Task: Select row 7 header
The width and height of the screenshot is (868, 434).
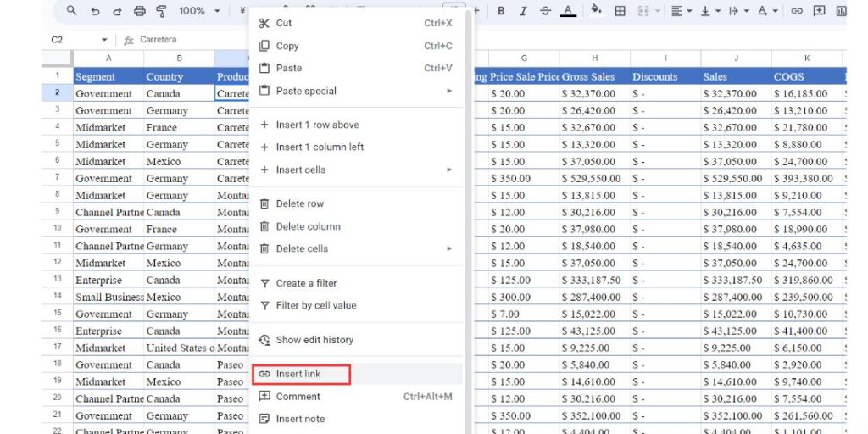Action: click(x=57, y=178)
